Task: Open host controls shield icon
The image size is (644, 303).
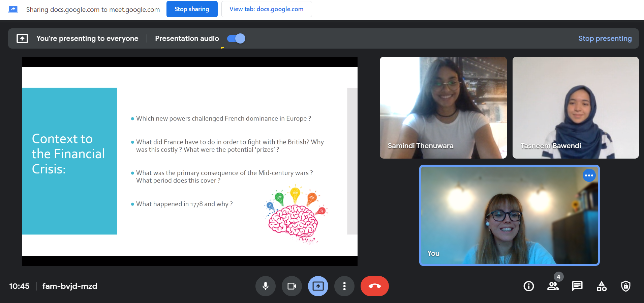Action: 626,286
